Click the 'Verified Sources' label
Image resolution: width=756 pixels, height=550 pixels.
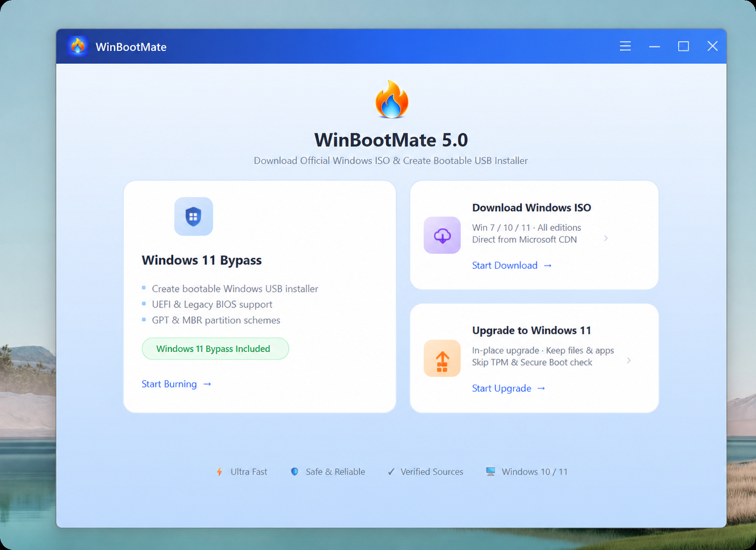(x=432, y=472)
